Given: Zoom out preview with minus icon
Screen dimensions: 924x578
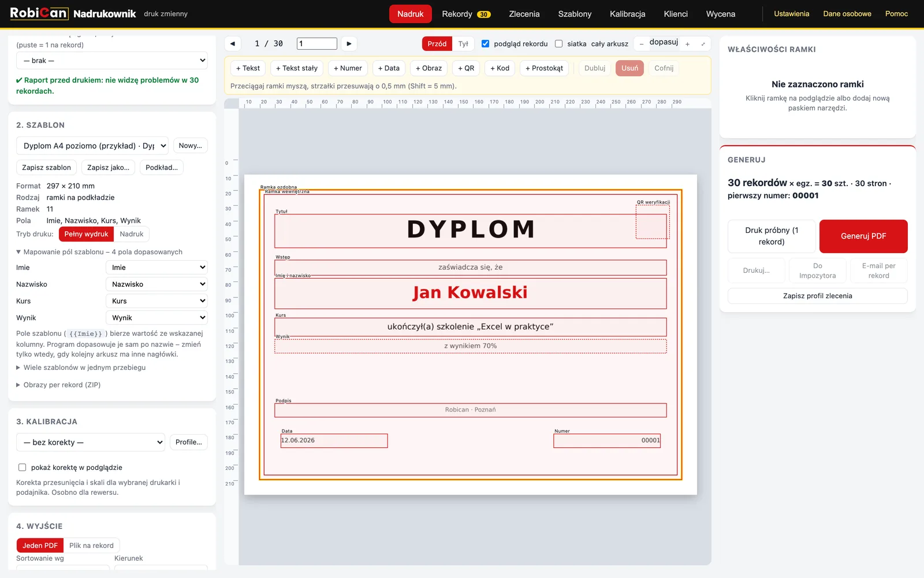Looking at the screenshot, I should 641,44.
